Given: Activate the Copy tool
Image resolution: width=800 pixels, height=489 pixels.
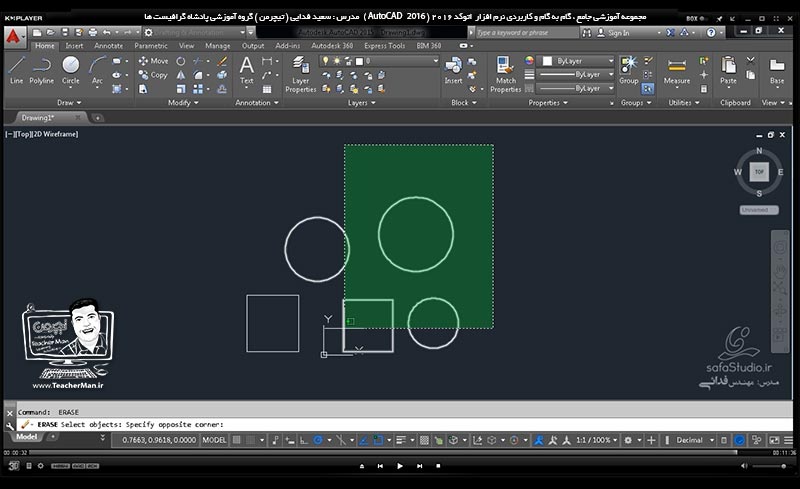Looking at the screenshot, I should pos(153,75).
